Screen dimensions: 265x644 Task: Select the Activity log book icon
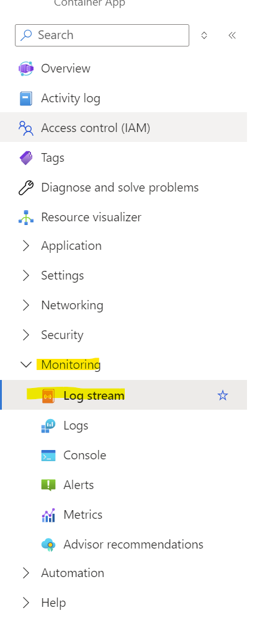26,98
